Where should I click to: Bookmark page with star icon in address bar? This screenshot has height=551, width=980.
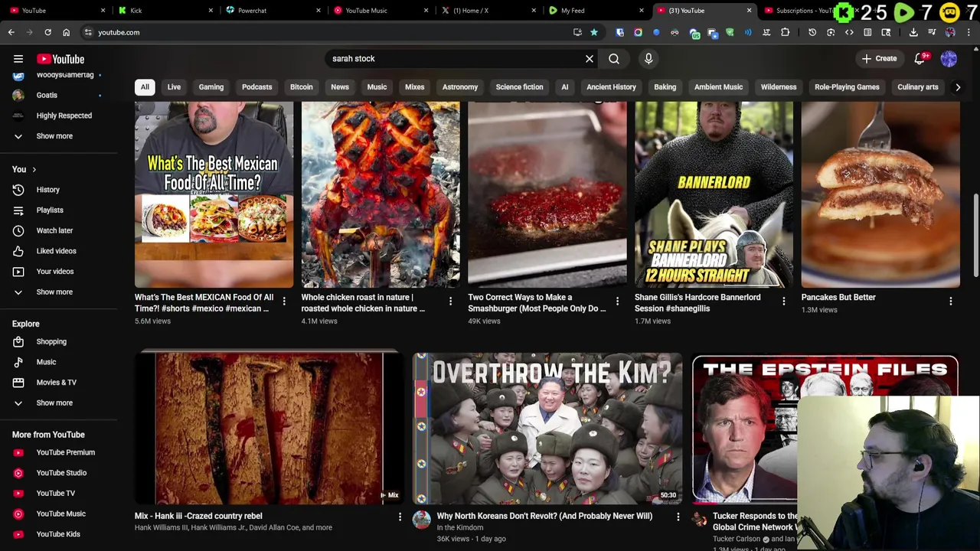[593, 32]
